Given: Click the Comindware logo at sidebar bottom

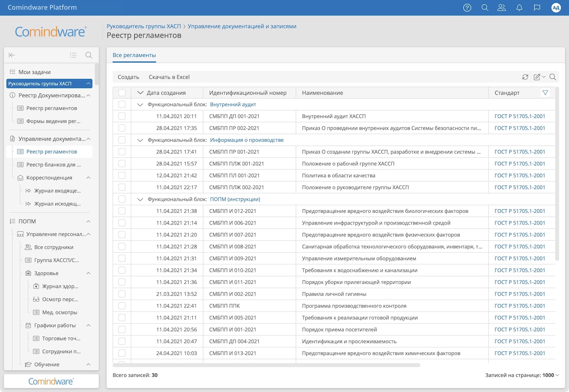Looking at the screenshot, I should click(51, 381).
